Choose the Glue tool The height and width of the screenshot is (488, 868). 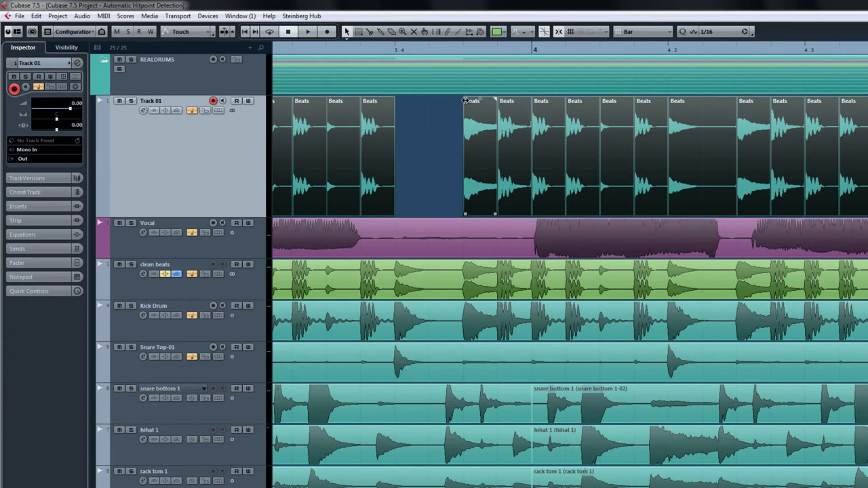pos(380,32)
